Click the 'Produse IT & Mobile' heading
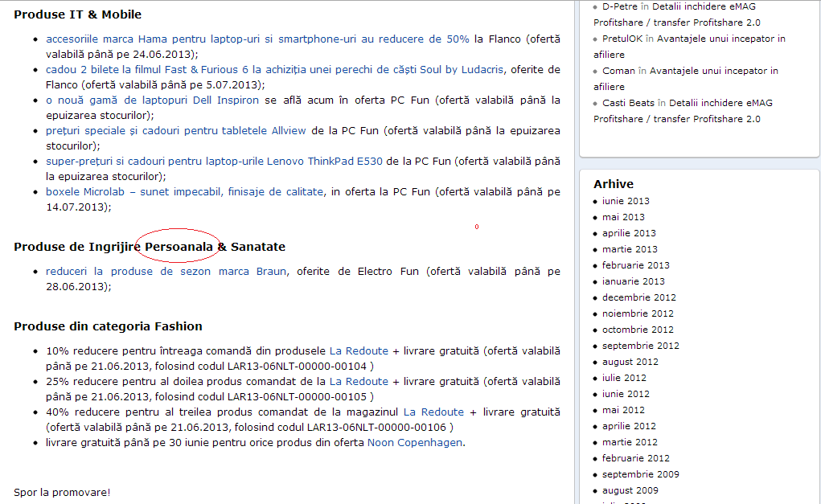Image resolution: width=821 pixels, height=504 pixels. 77,14
